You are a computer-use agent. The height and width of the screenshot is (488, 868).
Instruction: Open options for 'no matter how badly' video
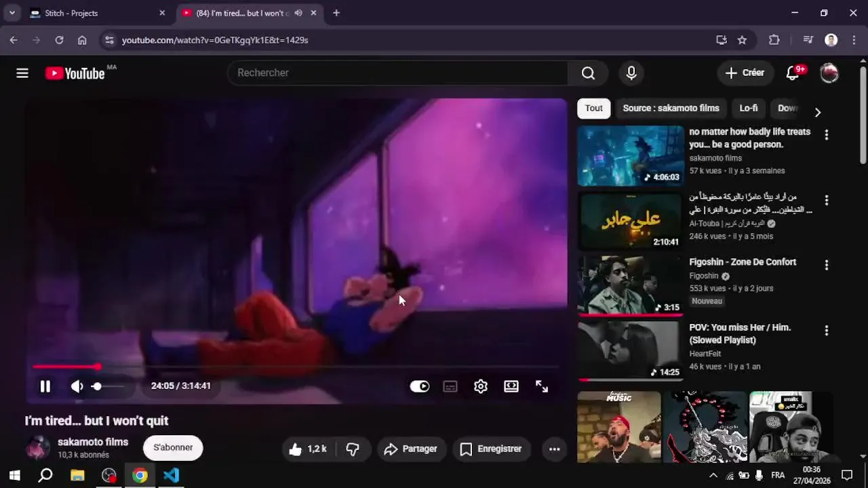(826, 135)
